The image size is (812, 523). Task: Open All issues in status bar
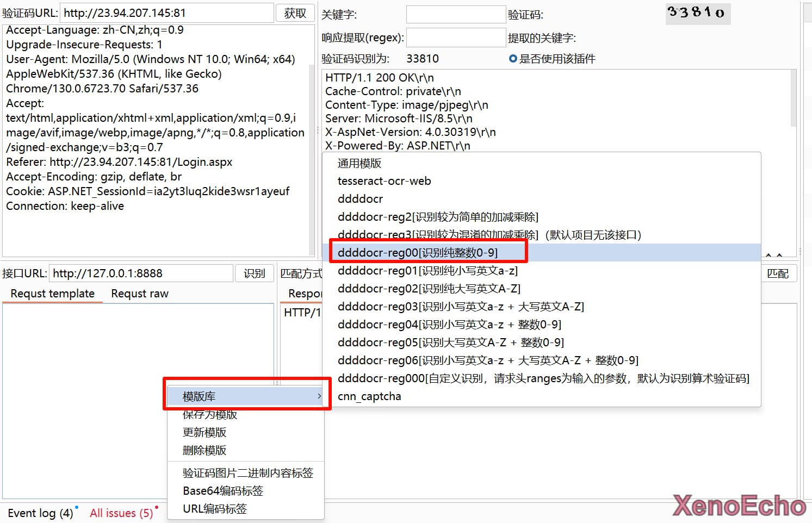(x=121, y=513)
